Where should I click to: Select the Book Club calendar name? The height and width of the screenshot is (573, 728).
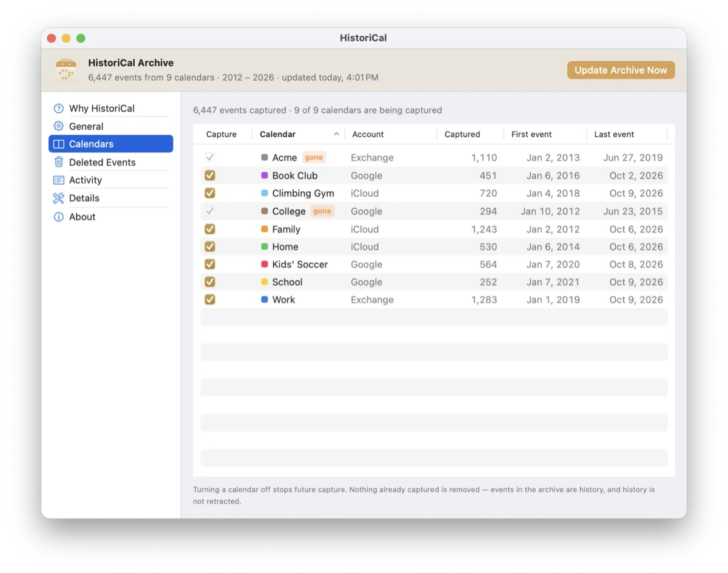point(295,175)
